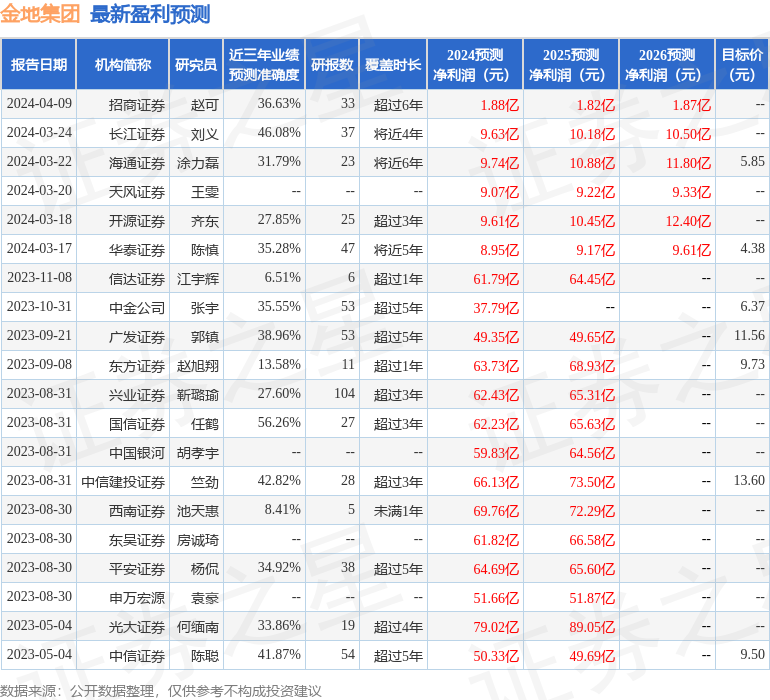
Task: Click researcher name 房诚琦
Action: (x=198, y=539)
